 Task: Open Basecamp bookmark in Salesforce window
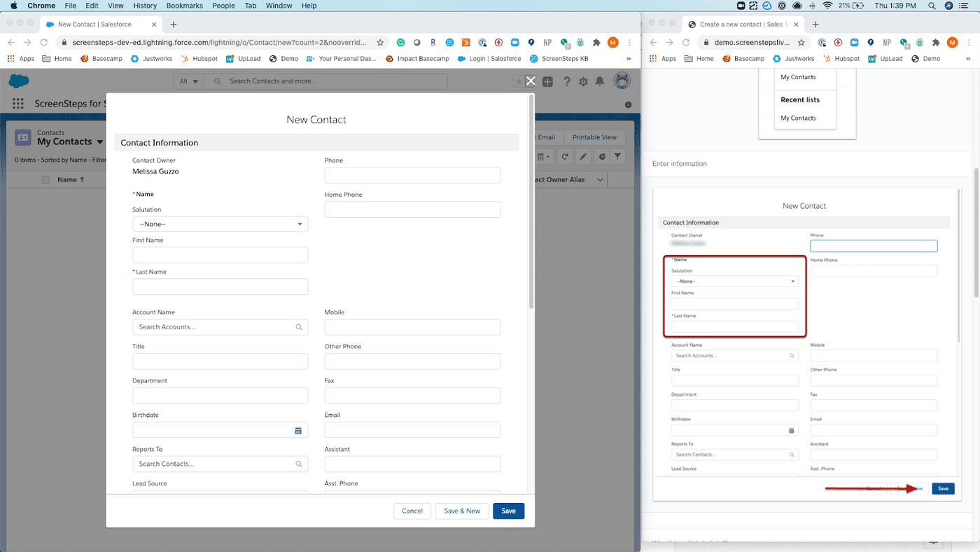coord(102,59)
